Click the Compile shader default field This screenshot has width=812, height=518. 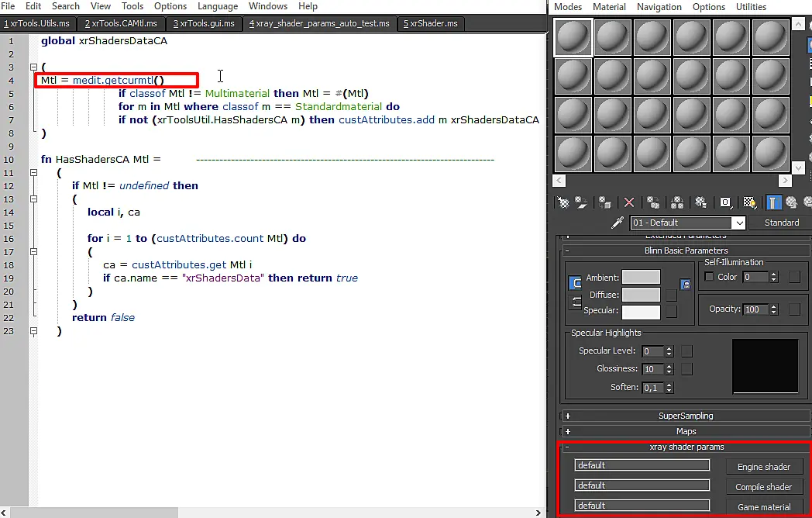(642, 485)
